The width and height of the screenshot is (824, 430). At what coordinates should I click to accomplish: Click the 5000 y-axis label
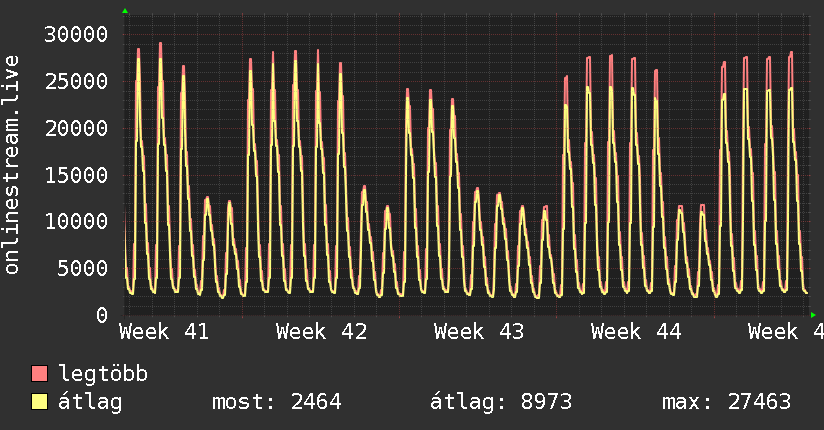pyautogui.click(x=82, y=268)
